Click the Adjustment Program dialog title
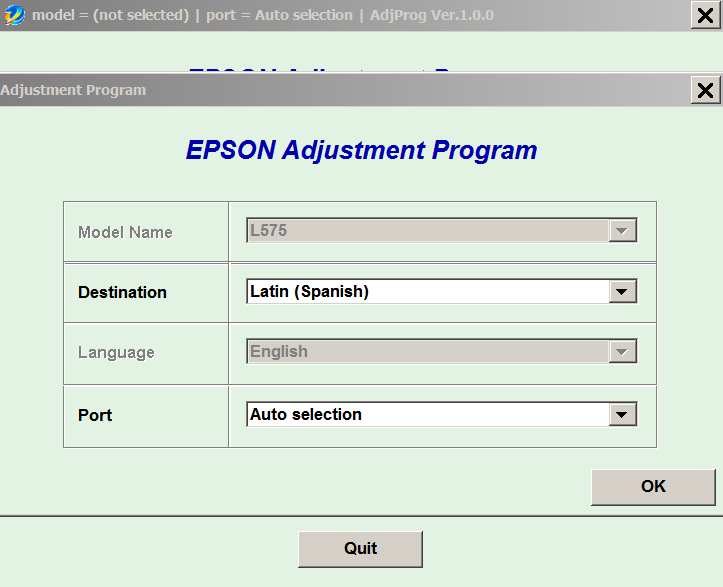Viewport: 723px width, 587px height. pos(73,90)
